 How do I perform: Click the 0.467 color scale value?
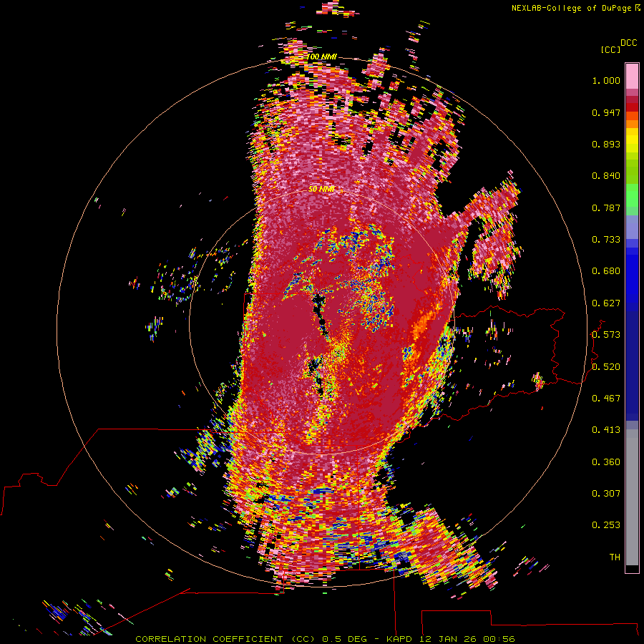(606, 399)
